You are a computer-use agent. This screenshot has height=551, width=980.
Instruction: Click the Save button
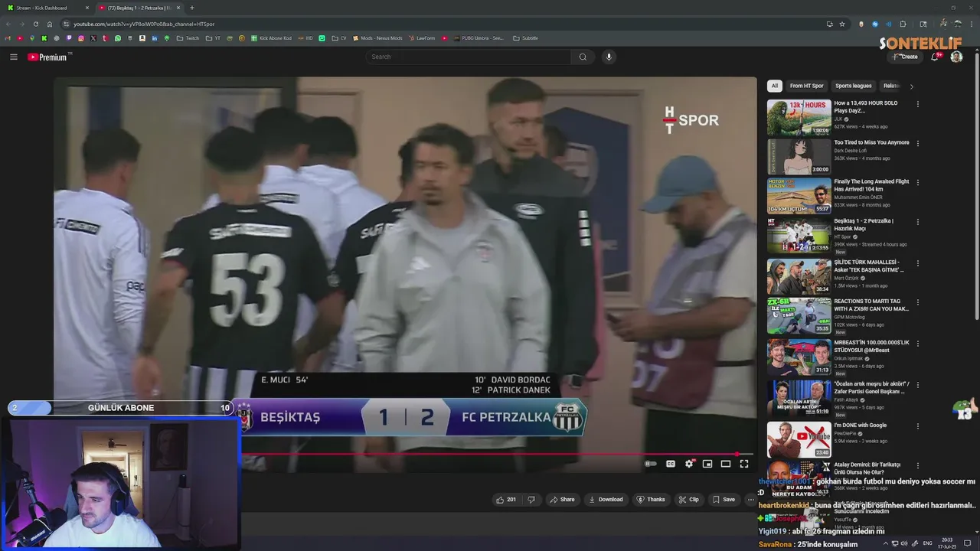724,500
